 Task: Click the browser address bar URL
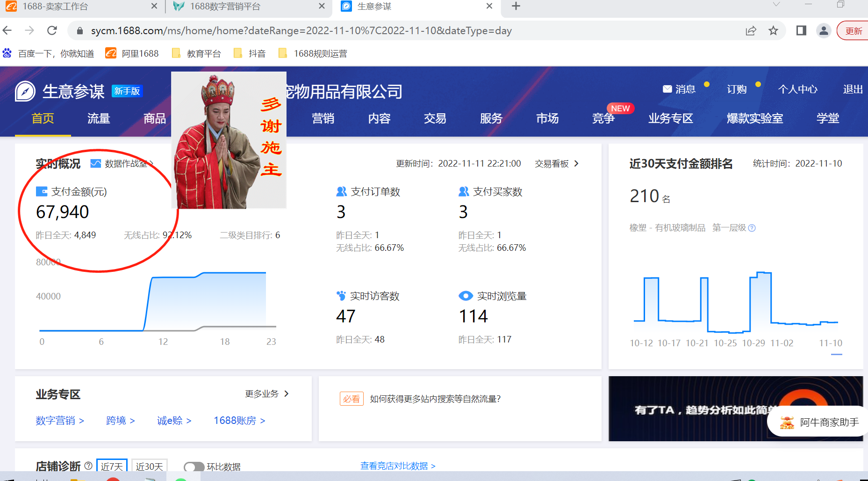[x=301, y=31]
